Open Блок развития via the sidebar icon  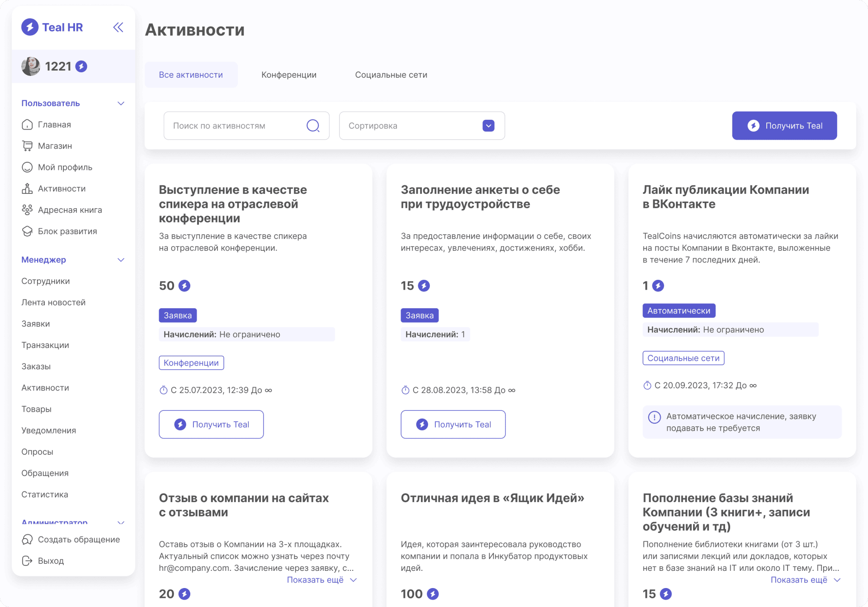tap(27, 231)
